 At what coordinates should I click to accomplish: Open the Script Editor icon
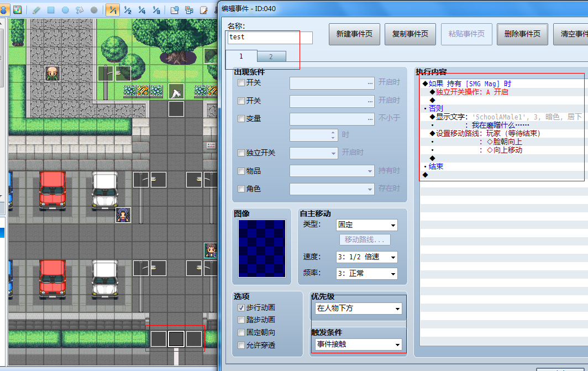(x=203, y=10)
